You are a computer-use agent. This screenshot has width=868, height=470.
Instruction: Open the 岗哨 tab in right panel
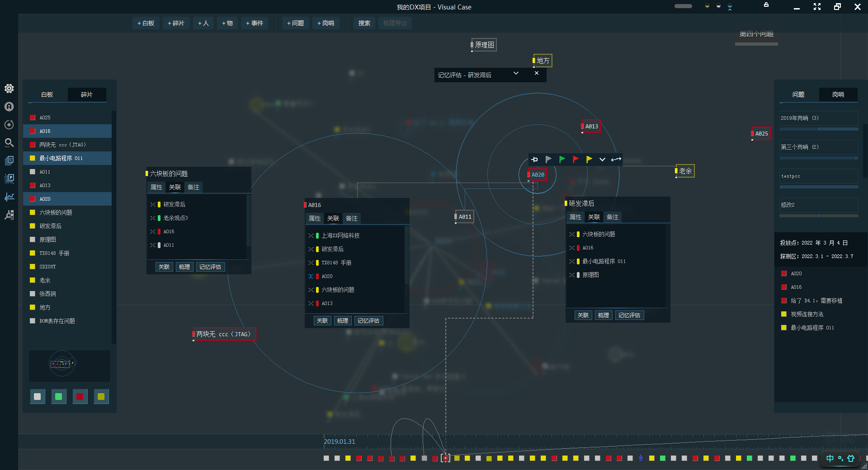click(838, 94)
